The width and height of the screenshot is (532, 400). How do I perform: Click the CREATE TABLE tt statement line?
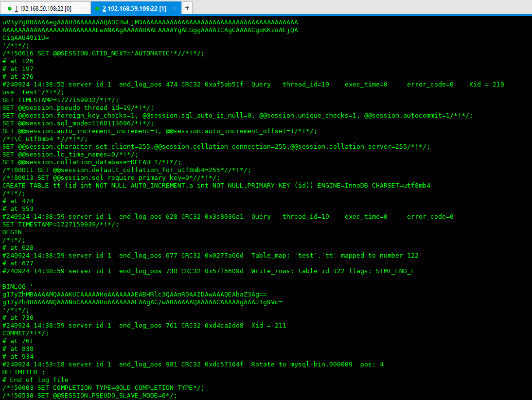point(216,186)
